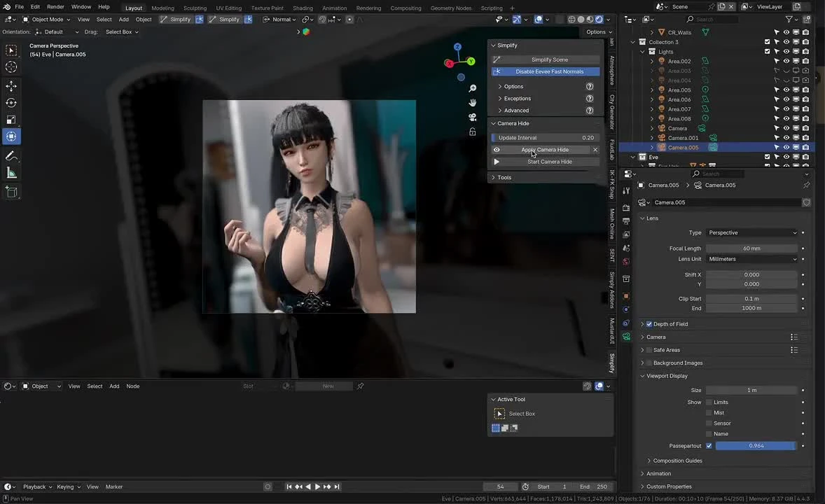Screen dimensions: 825x504
Task: Click the viewport pan hand icon
Action: click(x=473, y=103)
